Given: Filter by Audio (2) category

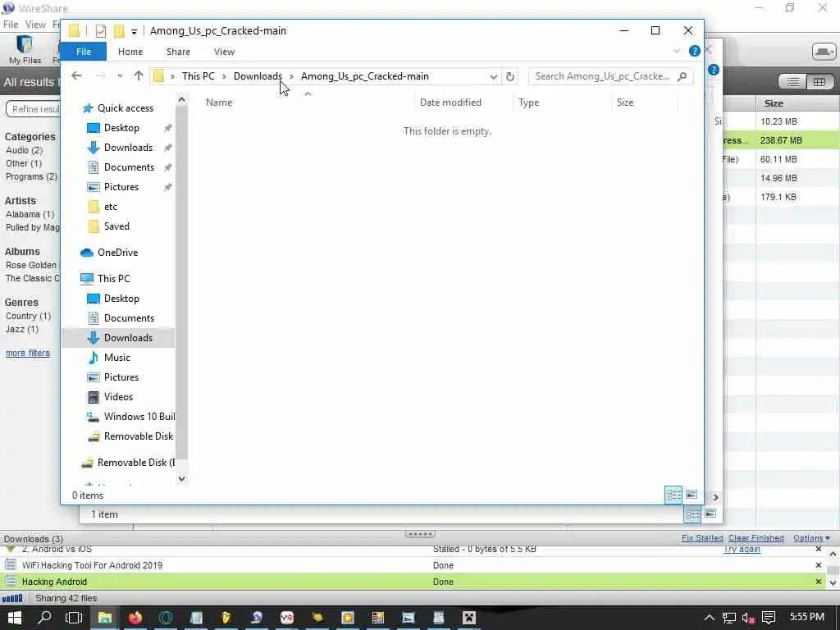Looking at the screenshot, I should (x=24, y=151).
